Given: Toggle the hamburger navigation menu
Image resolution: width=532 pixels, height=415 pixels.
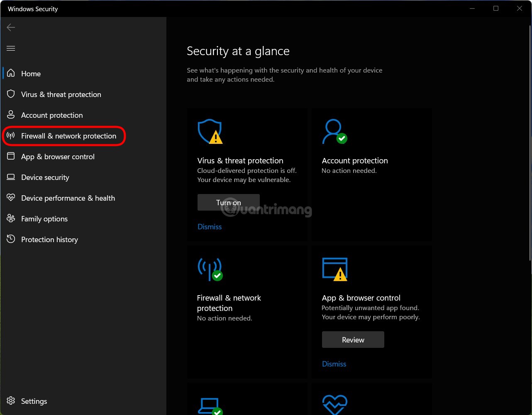Looking at the screenshot, I should [11, 48].
